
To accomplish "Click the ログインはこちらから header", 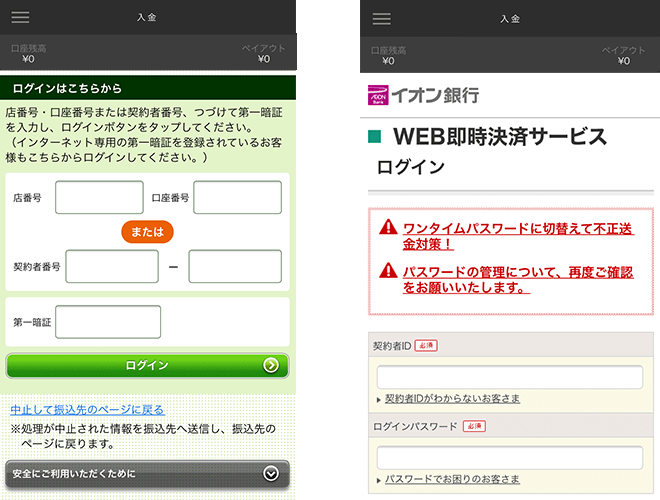I will [148, 88].
